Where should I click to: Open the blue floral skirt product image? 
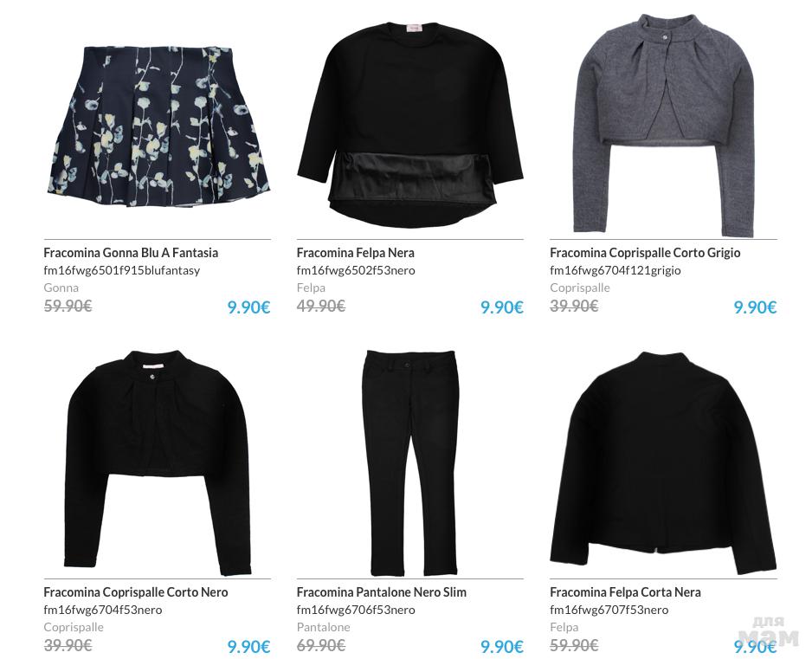coord(158,126)
